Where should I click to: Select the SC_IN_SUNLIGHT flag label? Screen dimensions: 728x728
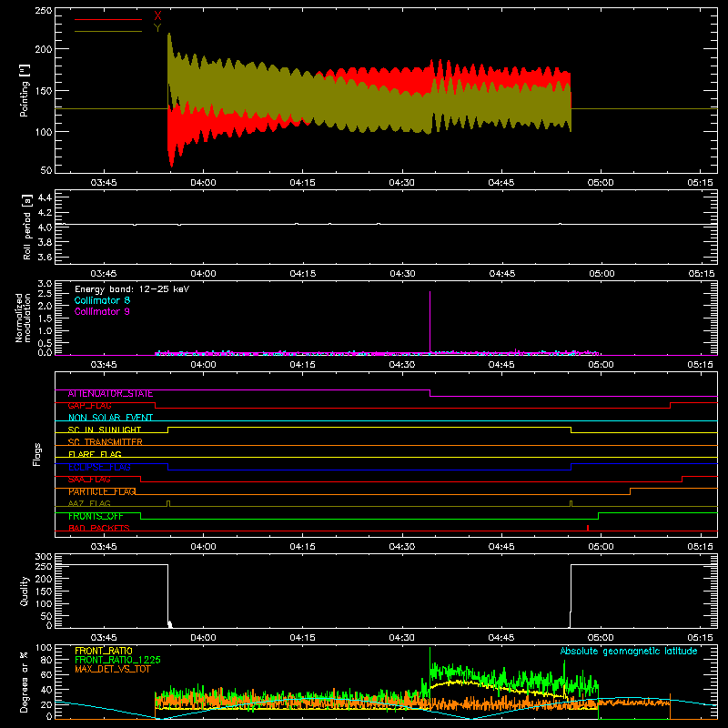pos(105,430)
